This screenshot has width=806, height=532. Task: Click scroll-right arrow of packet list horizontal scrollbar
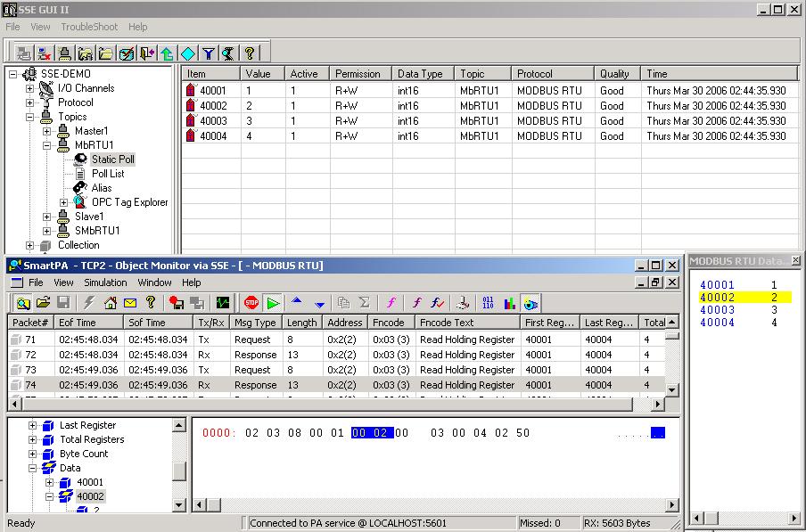(657, 405)
